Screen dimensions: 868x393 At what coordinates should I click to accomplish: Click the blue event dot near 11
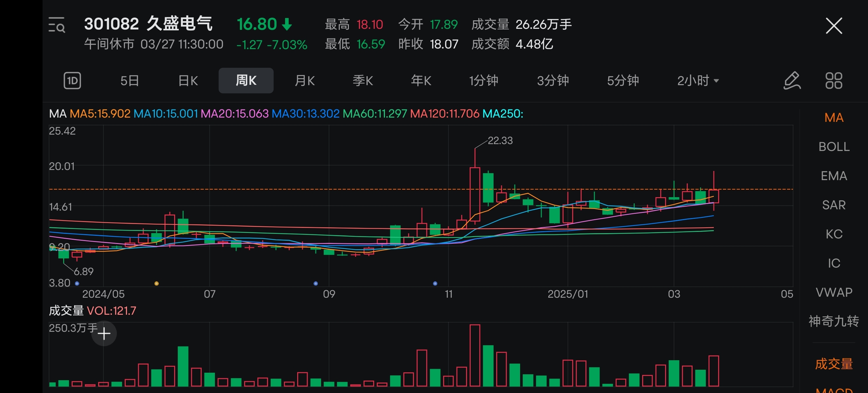click(x=435, y=284)
